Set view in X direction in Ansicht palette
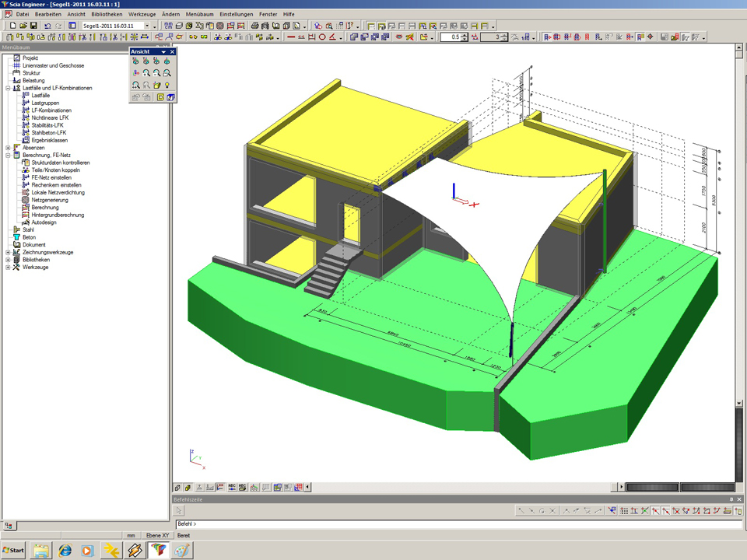This screenshot has height=560, width=747. coord(136,61)
